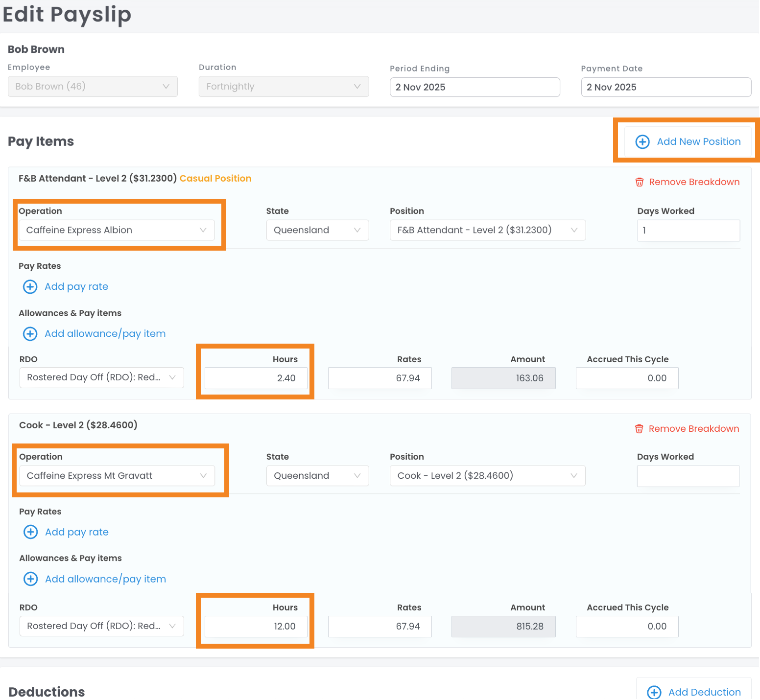Image resolution: width=760 pixels, height=700 pixels.
Task: Open Caffeine Express Albion operation dropdown
Action: click(117, 230)
